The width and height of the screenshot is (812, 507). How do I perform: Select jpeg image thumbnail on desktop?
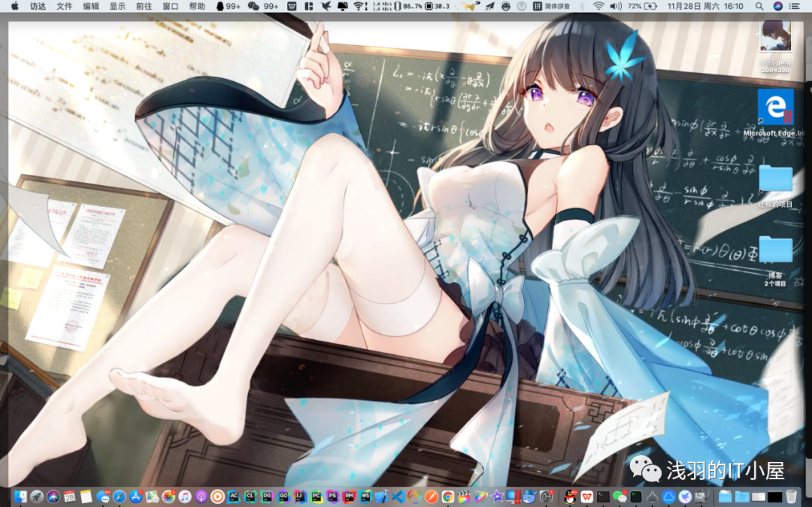[x=775, y=36]
